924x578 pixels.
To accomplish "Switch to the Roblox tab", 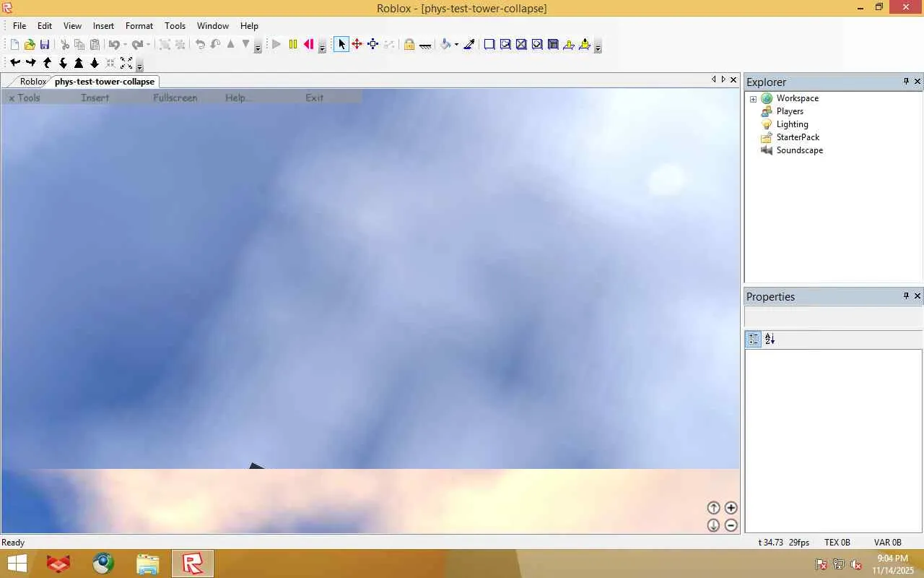I will pos(33,82).
